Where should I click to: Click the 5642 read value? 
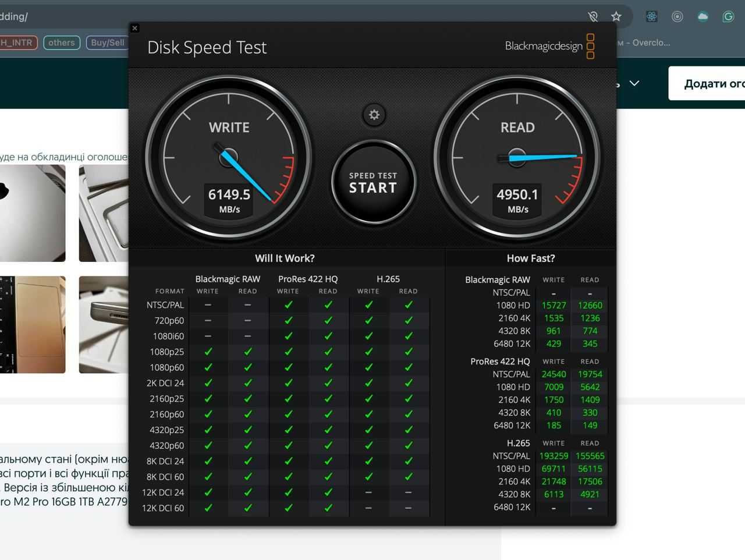[590, 387]
